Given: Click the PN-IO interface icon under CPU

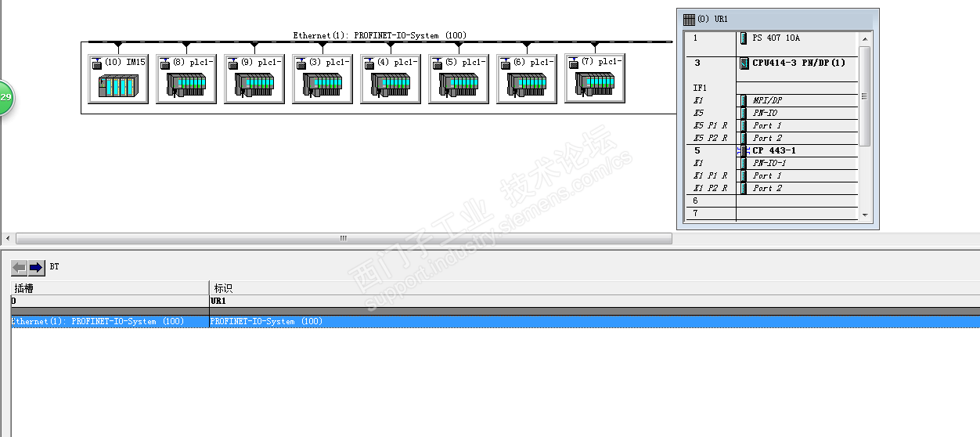Looking at the screenshot, I should click(x=744, y=113).
